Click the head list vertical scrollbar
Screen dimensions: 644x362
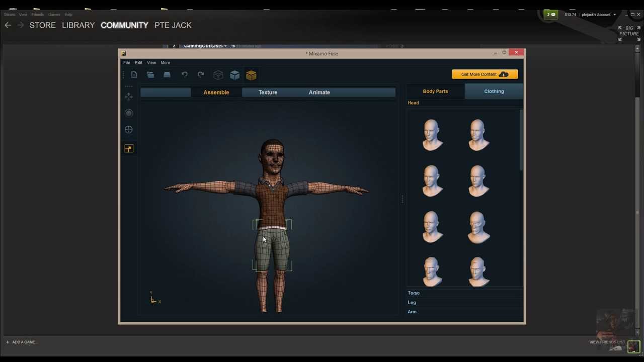521,140
